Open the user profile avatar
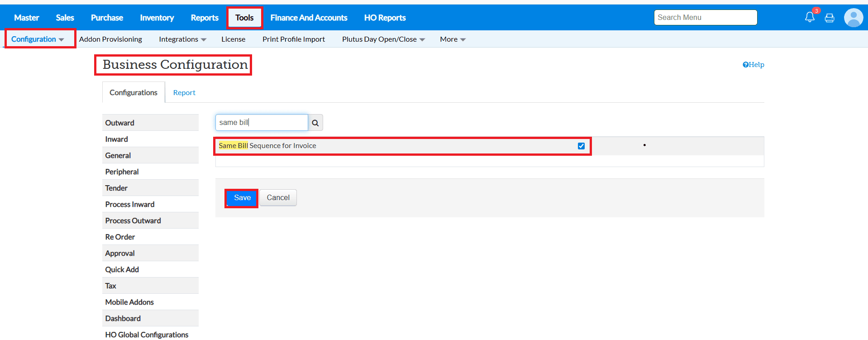Viewport: 868px width, 340px height. [853, 18]
